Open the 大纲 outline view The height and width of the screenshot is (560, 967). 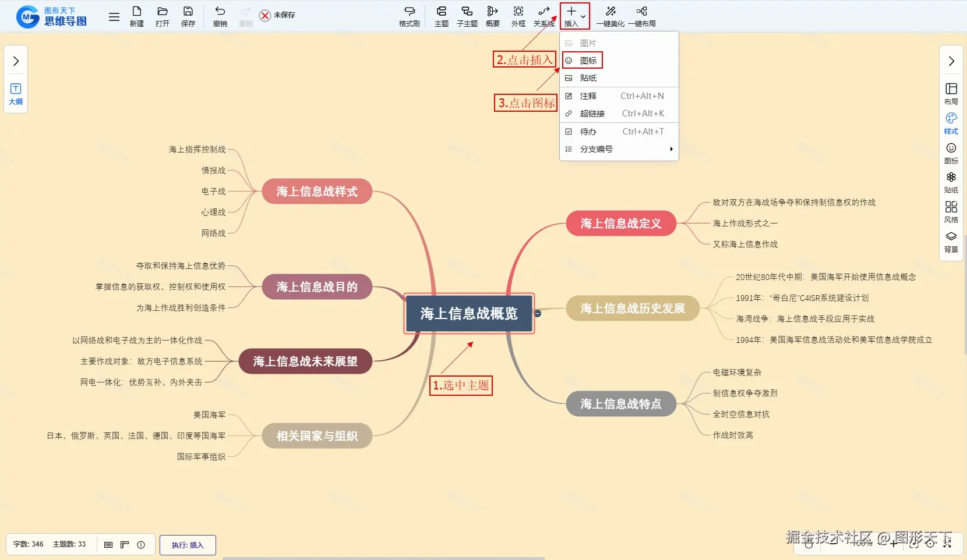click(16, 94)
